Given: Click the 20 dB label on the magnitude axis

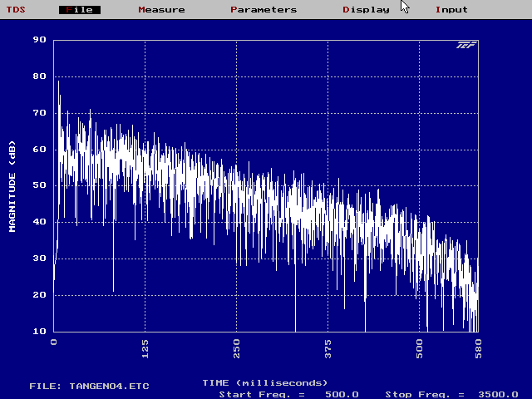Looking at the screenshot, I should coord(40,295).
